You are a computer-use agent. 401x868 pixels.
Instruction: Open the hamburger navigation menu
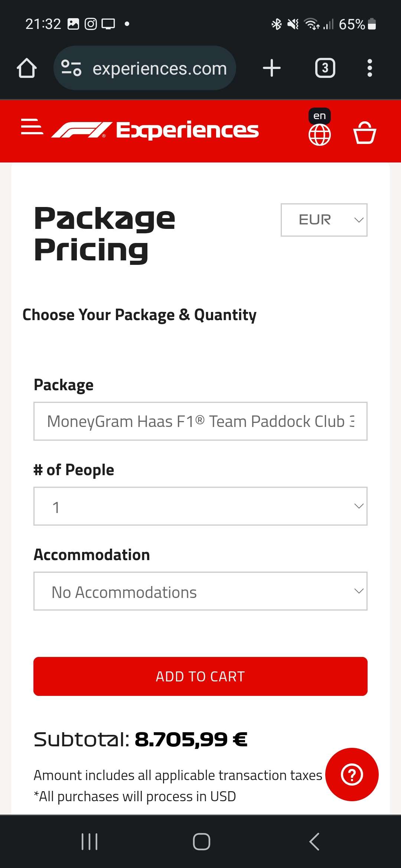32,127
